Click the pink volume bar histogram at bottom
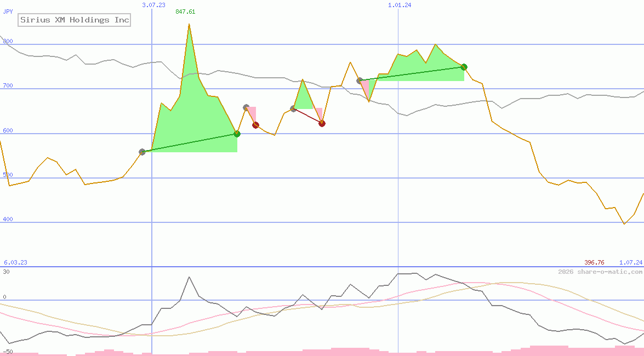Viewport: 644px width, 356px height. tap(329, 351)
